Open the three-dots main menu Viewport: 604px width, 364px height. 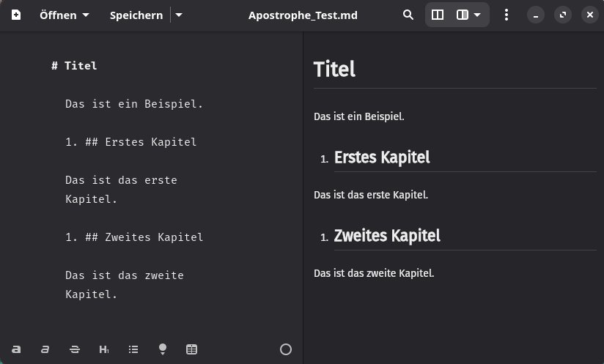507,15
